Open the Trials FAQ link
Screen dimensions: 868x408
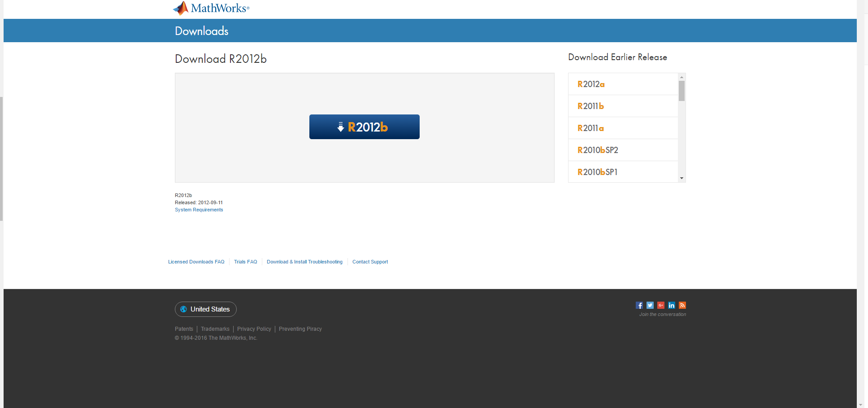245,262
